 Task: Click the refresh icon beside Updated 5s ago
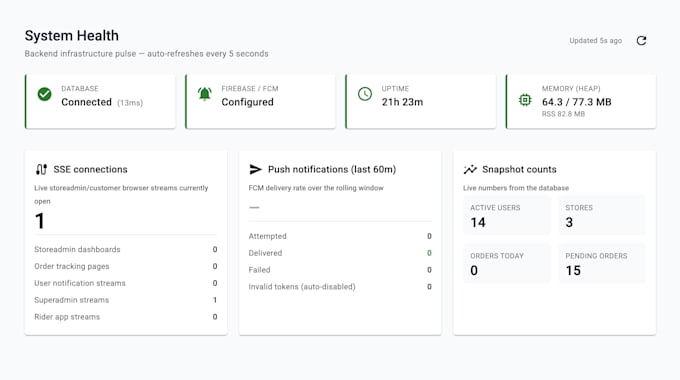[x=641, y=40]
